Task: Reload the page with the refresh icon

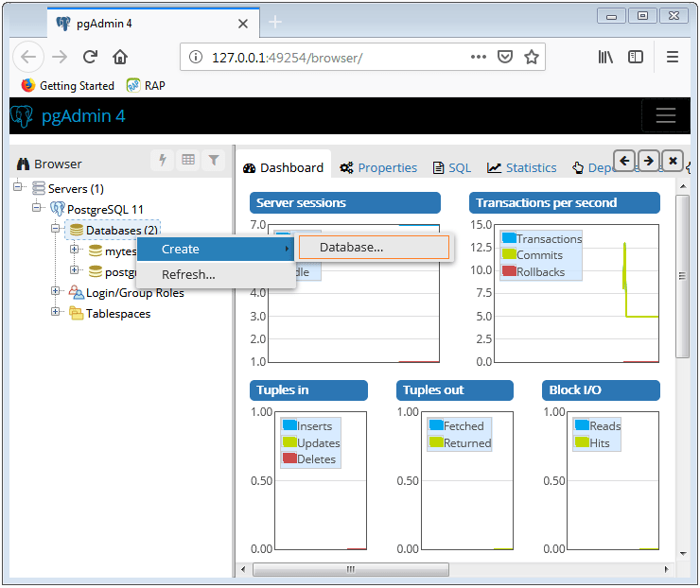Action: (x=90, y=57)
